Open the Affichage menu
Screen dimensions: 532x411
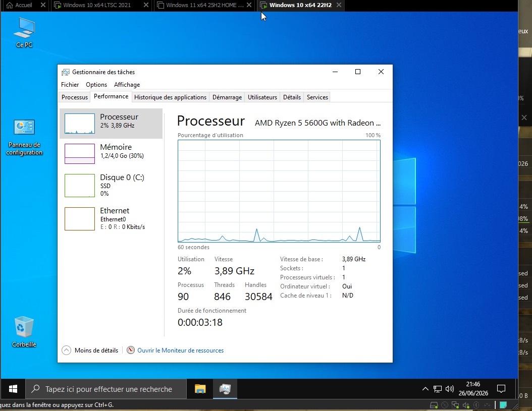(x=127, y=84)
